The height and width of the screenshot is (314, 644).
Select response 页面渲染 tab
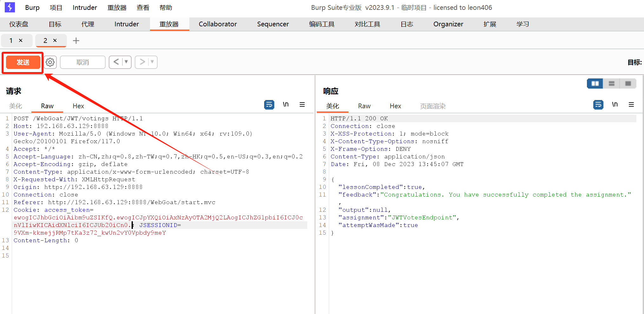click(433, 106)
